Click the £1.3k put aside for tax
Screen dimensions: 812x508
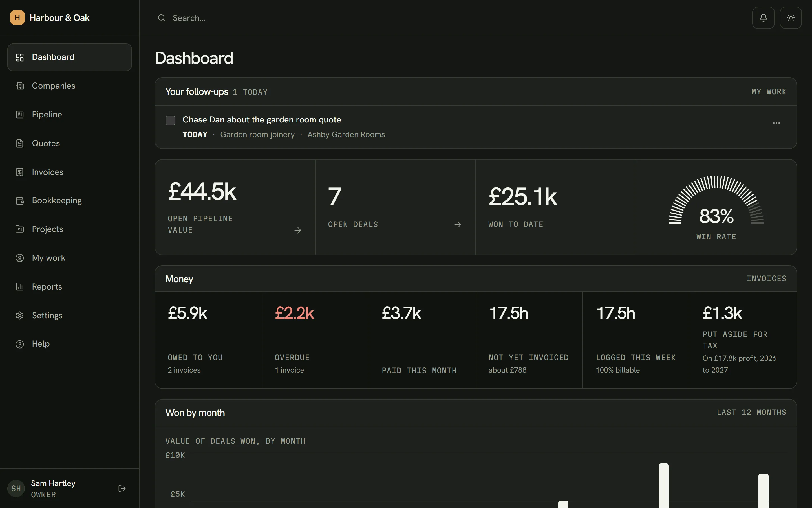(x=722, y=313)
